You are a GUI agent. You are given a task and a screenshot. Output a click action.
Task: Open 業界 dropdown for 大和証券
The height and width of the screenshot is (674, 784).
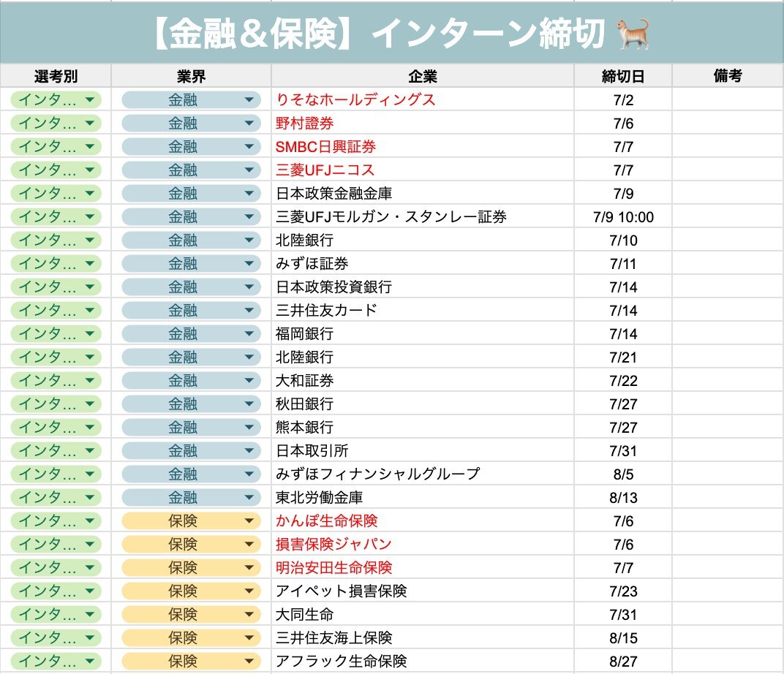click(191, 380)
